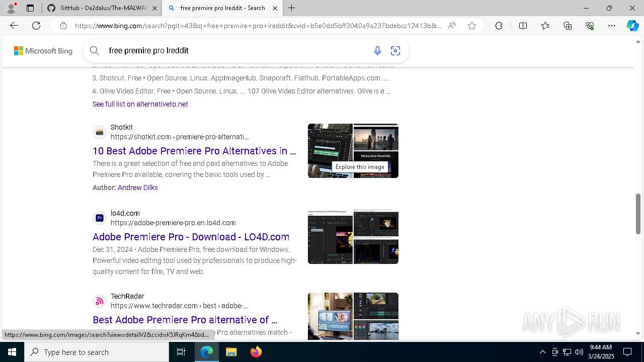
Task: Click the network icon in system tray
Action: point(567,352)
